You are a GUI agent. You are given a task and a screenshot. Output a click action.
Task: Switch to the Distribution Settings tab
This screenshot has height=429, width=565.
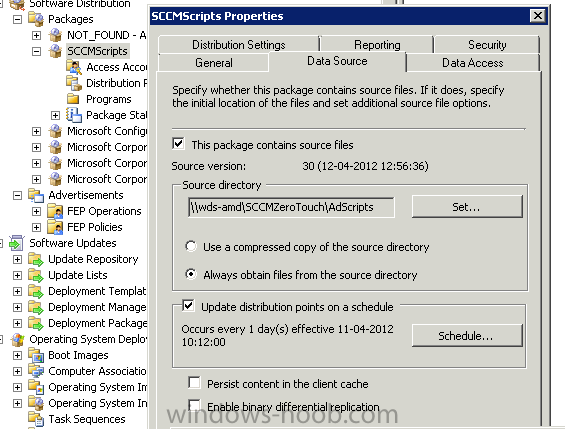[239, 45]
